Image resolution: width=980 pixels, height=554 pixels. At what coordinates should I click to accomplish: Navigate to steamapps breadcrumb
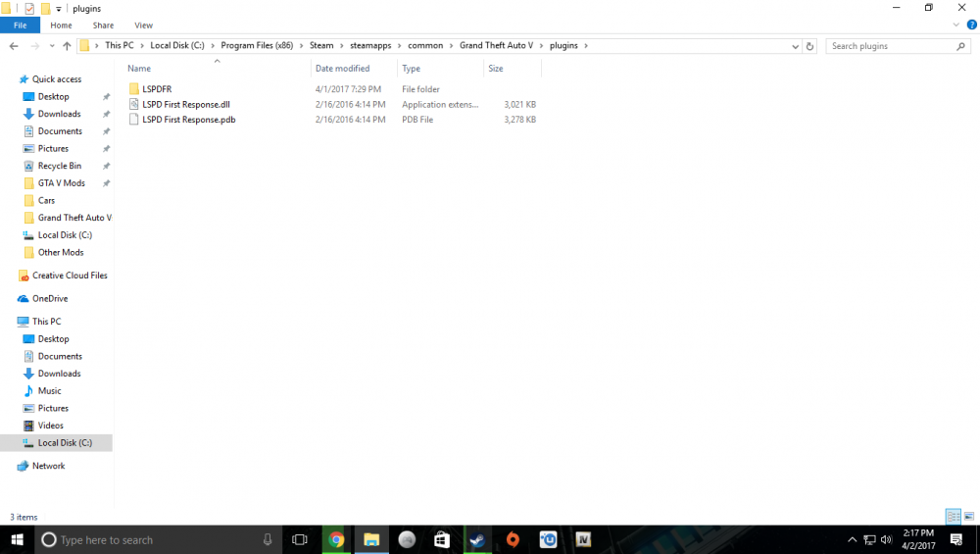point(370,46)
